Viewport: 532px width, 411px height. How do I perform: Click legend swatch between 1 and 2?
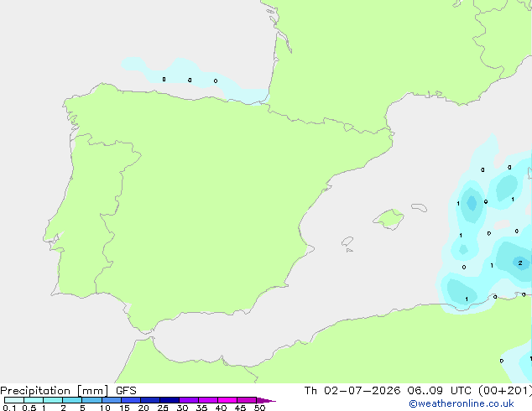point(53,400)
